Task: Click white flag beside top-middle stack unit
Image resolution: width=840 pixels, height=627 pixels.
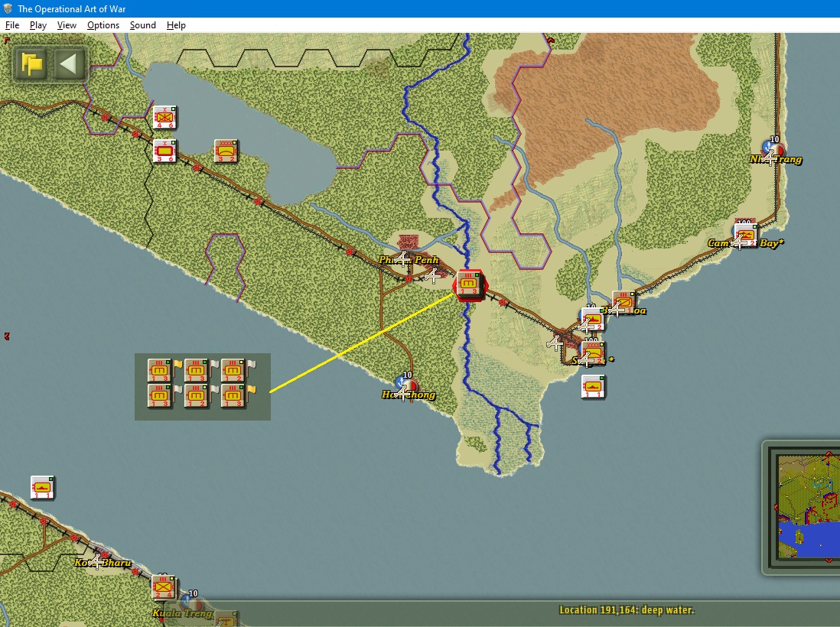Action: click(214, 365)
